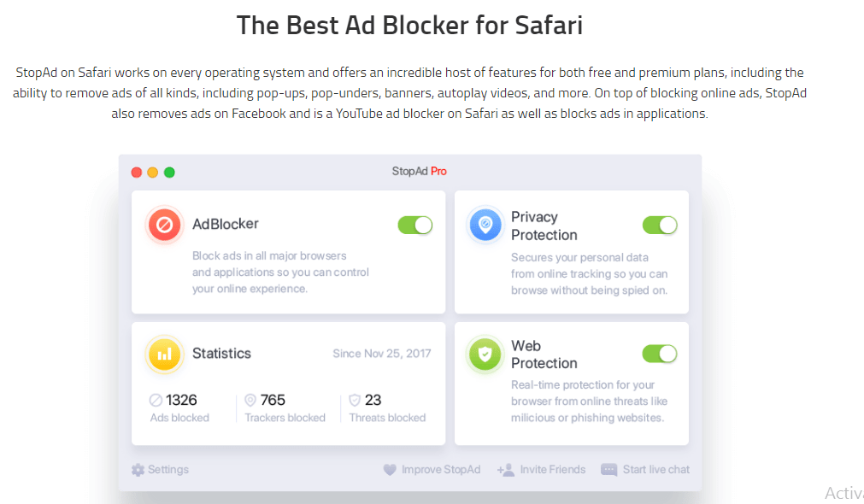
Task: Select the Invite Friends link
Action: click(x=553, y=470)
